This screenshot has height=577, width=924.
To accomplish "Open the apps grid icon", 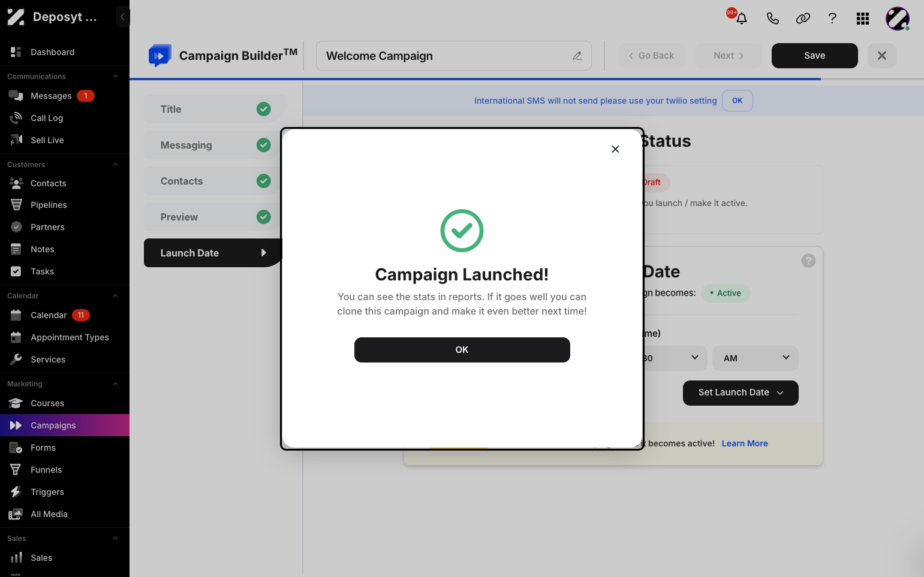I will [x=863, y=19].
